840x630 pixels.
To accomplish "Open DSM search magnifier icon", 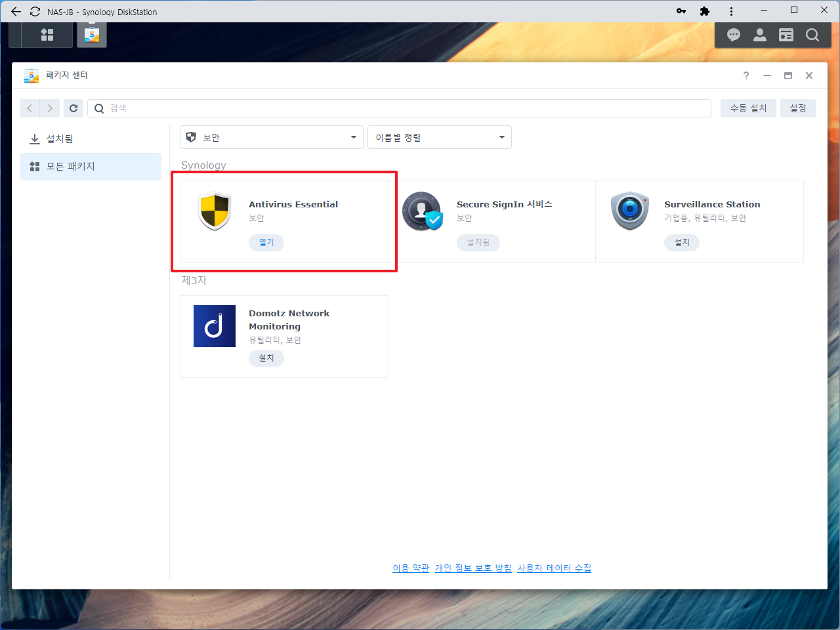I will coord(812,35).
